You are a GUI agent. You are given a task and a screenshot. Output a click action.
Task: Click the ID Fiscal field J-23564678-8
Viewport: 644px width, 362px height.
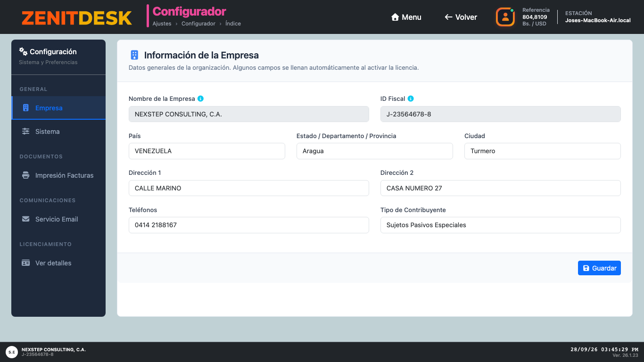click(501, 114)
